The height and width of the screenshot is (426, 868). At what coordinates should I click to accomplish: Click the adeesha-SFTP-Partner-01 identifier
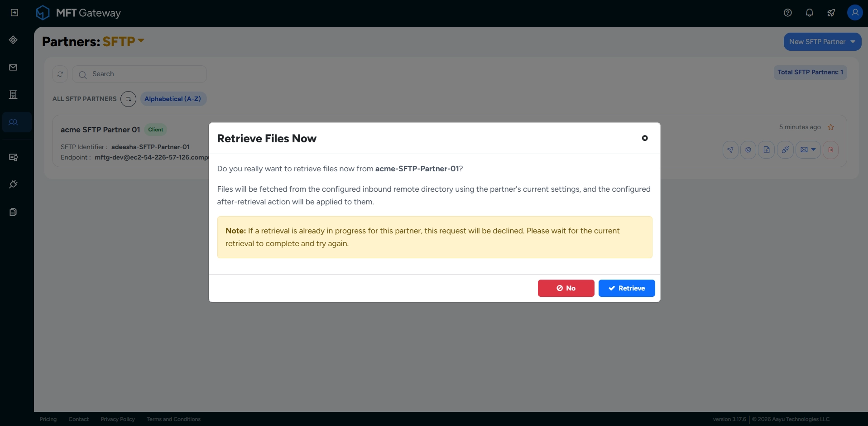click(150, 147)
